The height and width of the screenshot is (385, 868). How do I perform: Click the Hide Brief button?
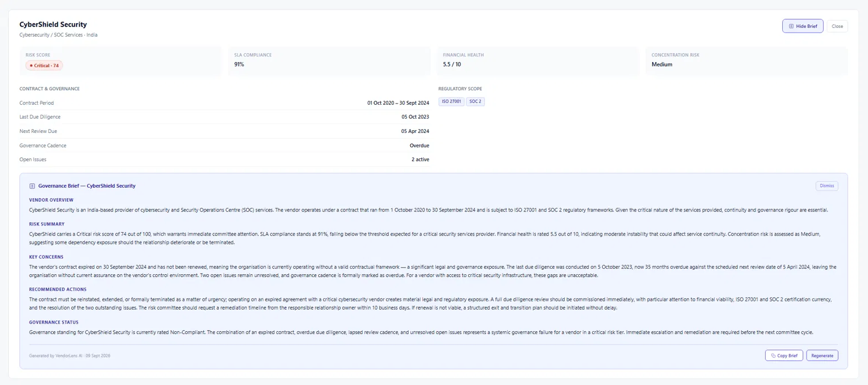(803, 26)
